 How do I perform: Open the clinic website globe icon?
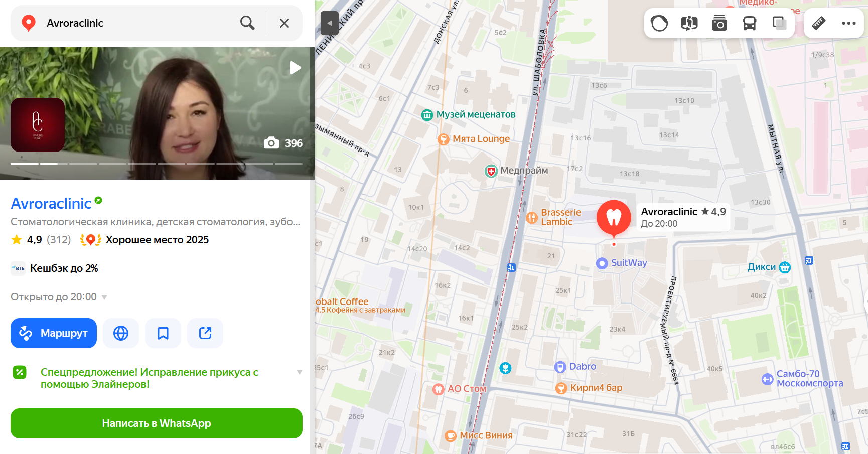(121, 333)
